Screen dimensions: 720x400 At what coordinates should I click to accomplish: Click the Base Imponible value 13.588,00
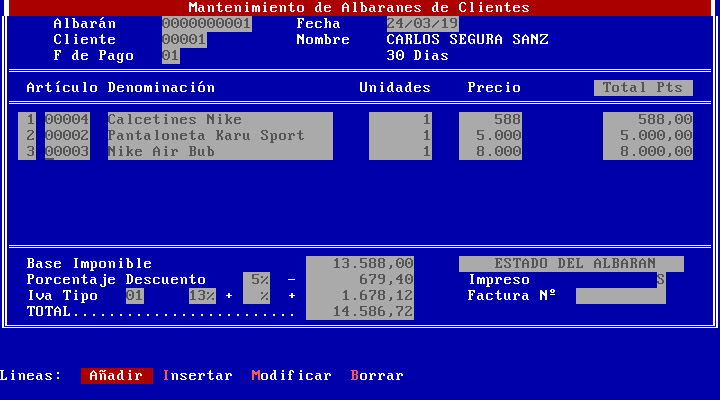click(x=360, y=264)
